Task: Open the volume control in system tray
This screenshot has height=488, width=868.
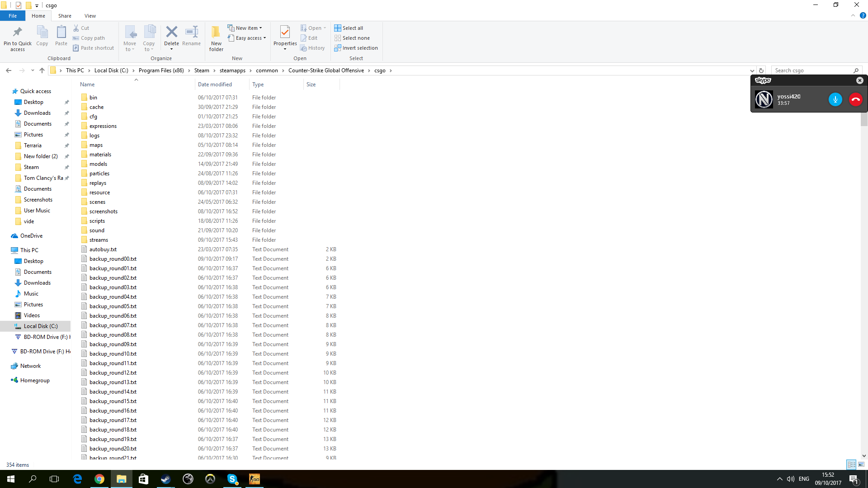Action: point(790,479)
